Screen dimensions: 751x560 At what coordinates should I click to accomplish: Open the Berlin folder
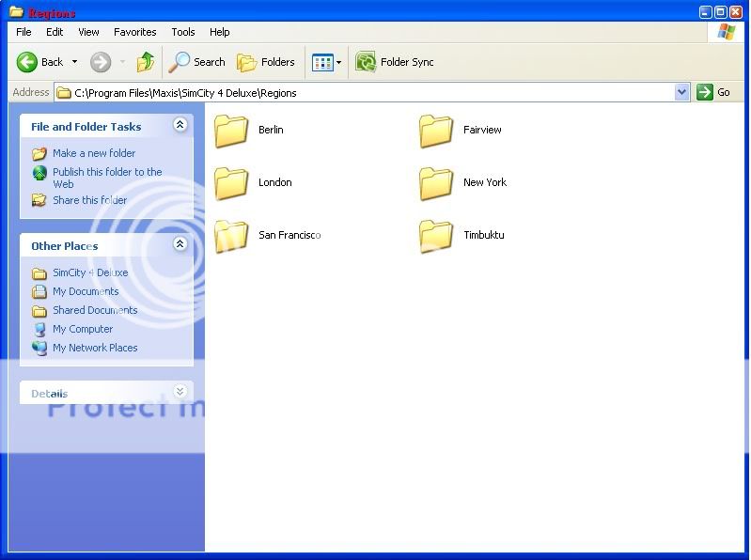click(x=231, y=131)
